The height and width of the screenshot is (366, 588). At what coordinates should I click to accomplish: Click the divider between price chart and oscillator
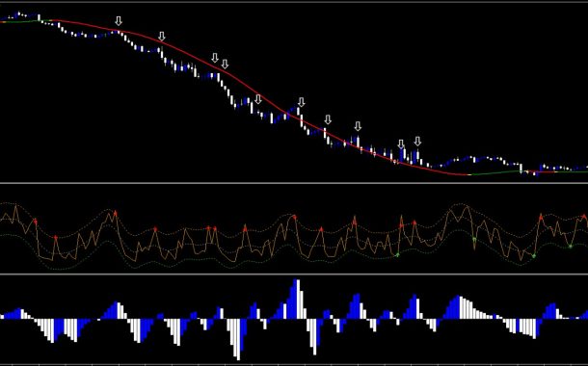point(294,183)
